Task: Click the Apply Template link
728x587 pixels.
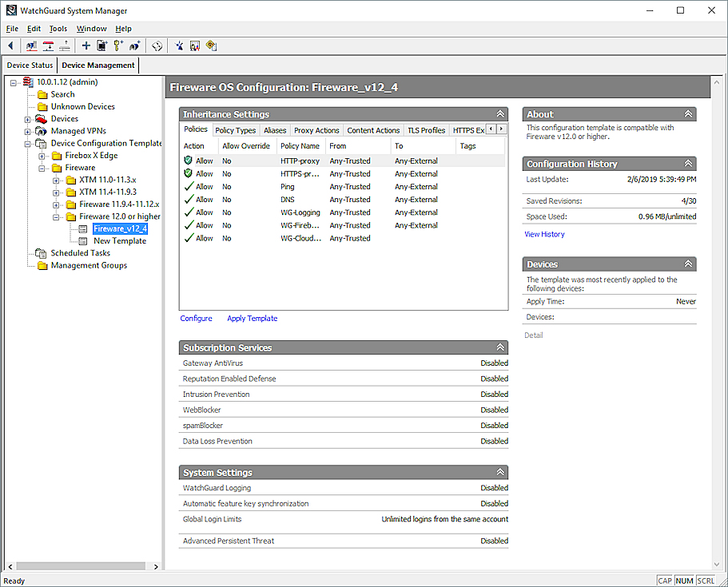Action: point(252,318)
